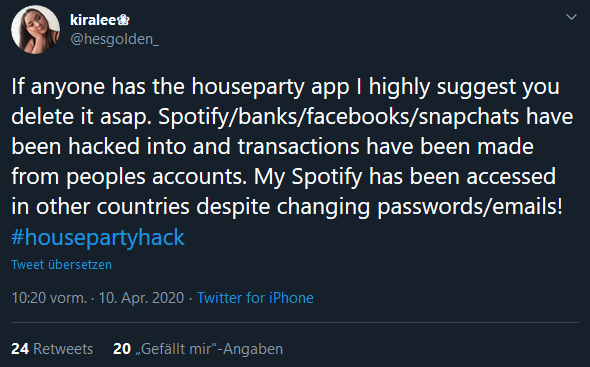Open the 10:20 vorm. timestamp link
The height and width of the screenshot is (367, 590).
pyautogui.click(x=49, y=298)
